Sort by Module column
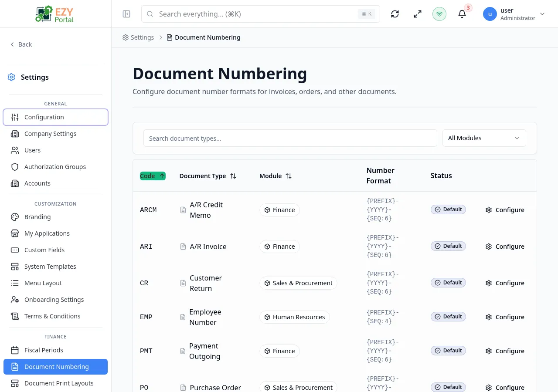 click(x=276, y=176)
